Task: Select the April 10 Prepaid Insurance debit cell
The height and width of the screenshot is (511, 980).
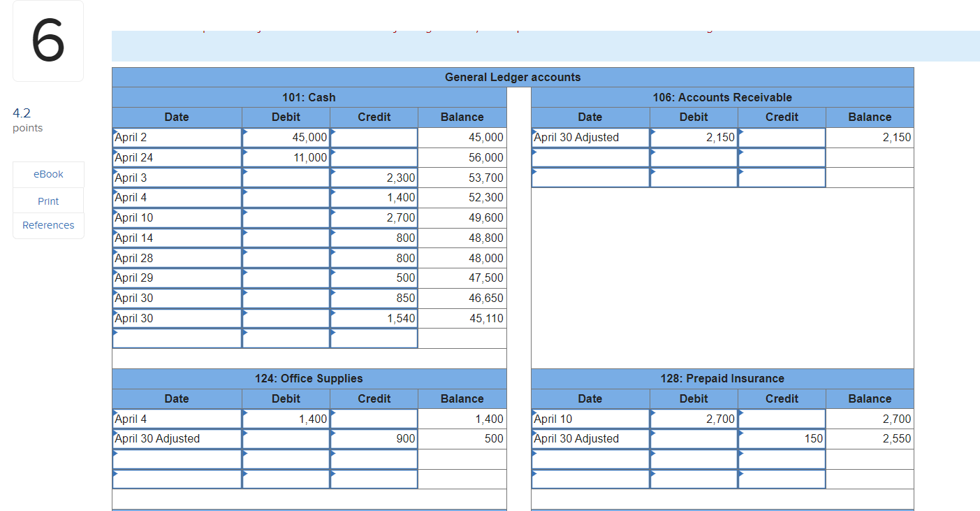Action: click(694, 418)
